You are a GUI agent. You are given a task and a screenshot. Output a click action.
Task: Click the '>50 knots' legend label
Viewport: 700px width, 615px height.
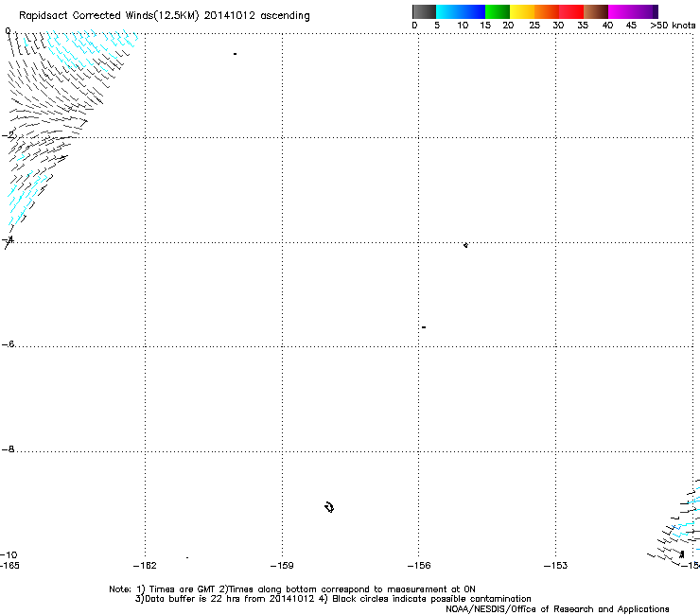pos(673,26)
